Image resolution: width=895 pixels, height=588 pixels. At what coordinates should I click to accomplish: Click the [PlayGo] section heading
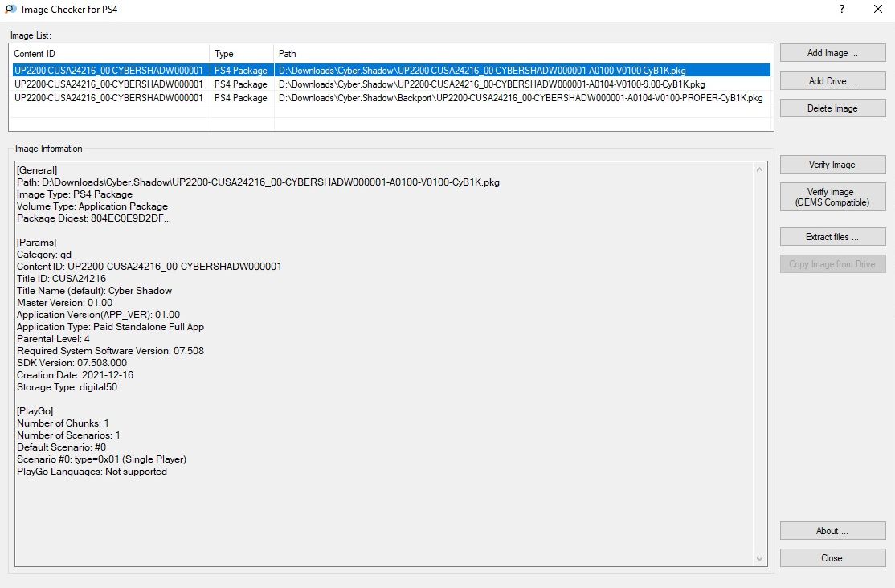35,411
